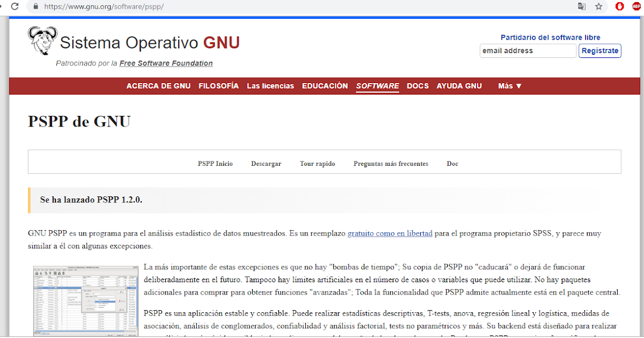644x338 pixels.
Task: Click the ABP Adblock Plus extension icon
Action: 635,6
